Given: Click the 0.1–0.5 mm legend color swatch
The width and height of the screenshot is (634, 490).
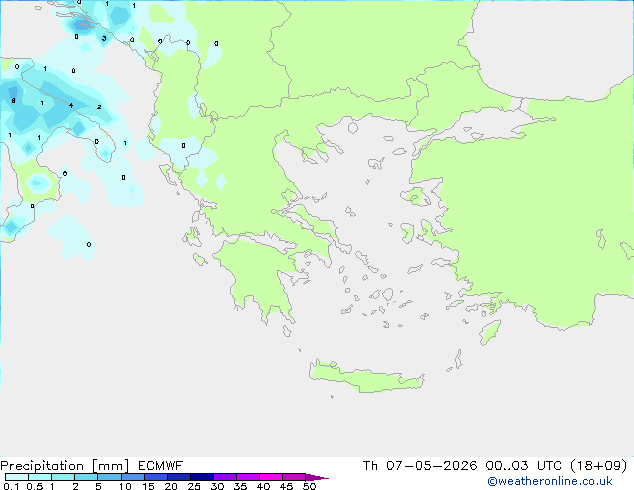Looking at the screenshot, I should [x=17, y=477].
